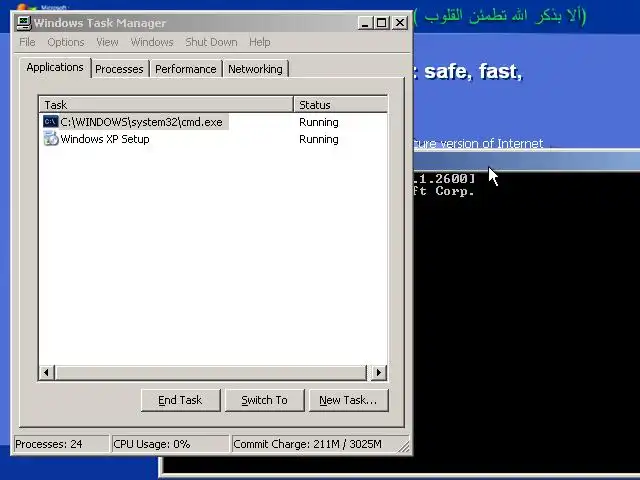Screen dimensions: 640x480
Task: Minimize the Windows Task Manager window
Action: tap(365, 22)
